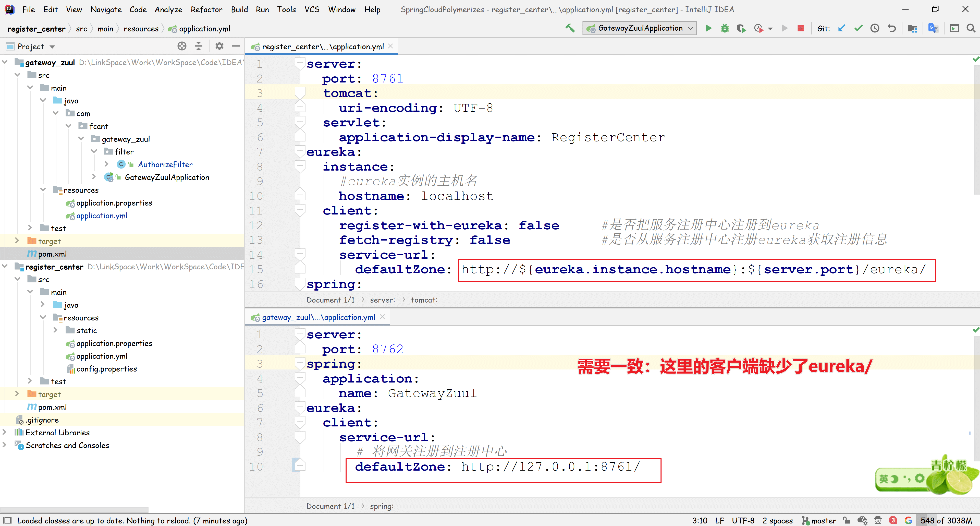Toggle the tool window bars in the status bar
The height and width of the screenshot is (526, 980).
tap(8, 520)
